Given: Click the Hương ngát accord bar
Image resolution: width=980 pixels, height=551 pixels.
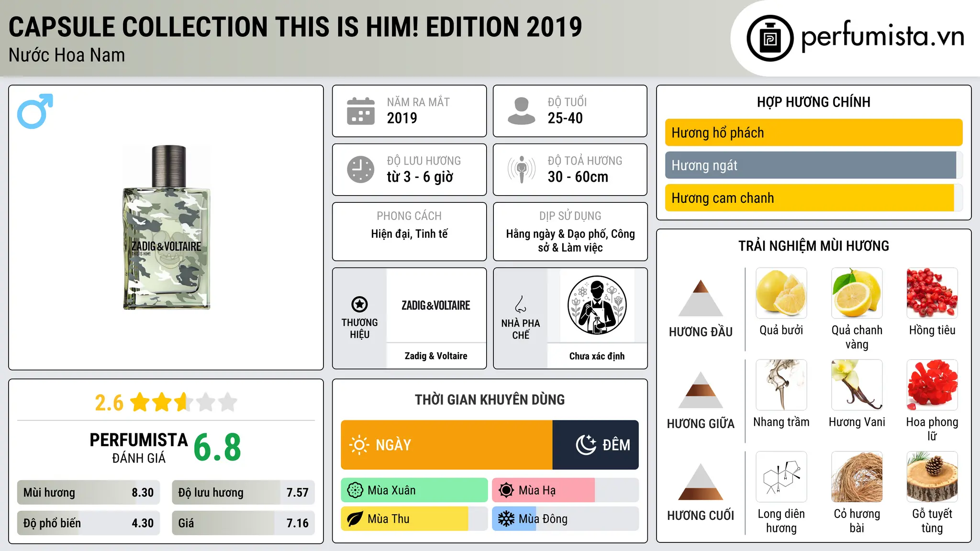Looking at the screenshot, I should point(813,165).
